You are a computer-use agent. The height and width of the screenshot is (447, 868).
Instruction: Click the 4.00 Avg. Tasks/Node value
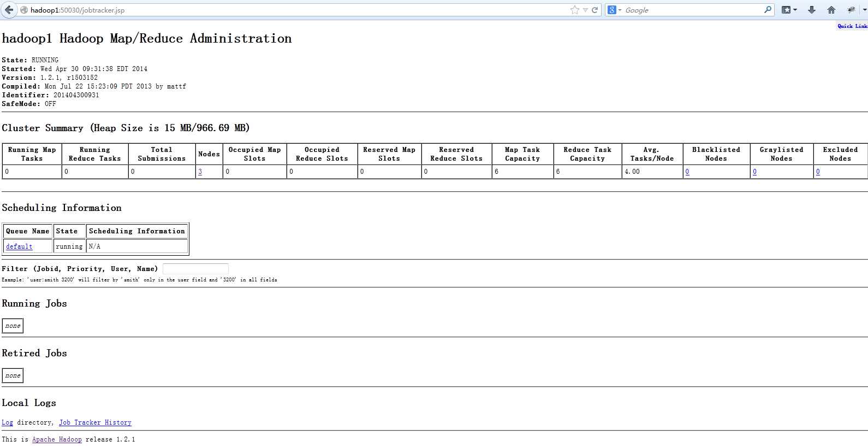point(632,172)
